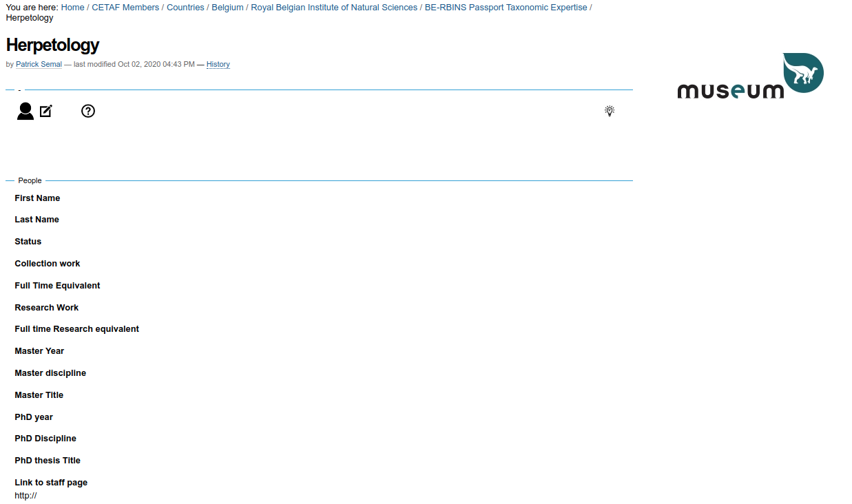Open Royal Belgian Institute of Natural Sciences link

coord(334,8)
